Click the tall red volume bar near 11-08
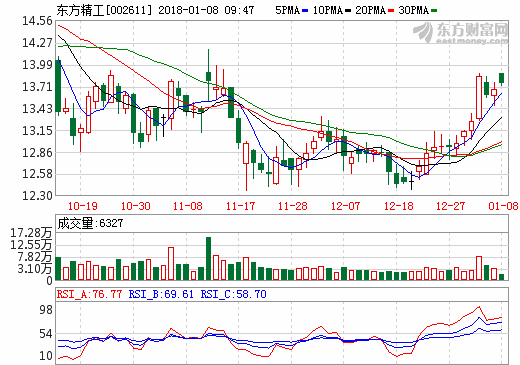520x365 pixels. (x=171, y=263)
